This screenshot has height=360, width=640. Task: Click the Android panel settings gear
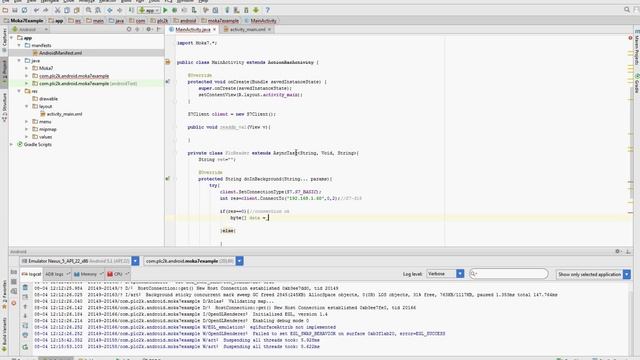click(618, 251)
